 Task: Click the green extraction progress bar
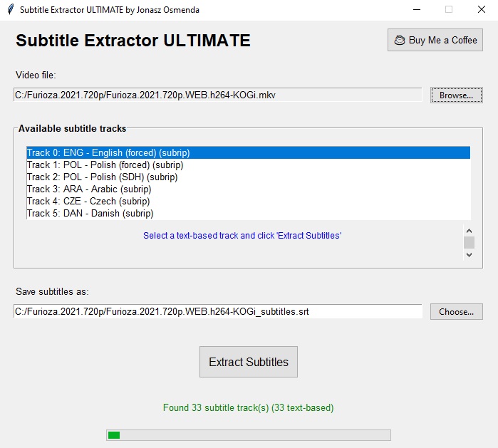click(249, 435)
